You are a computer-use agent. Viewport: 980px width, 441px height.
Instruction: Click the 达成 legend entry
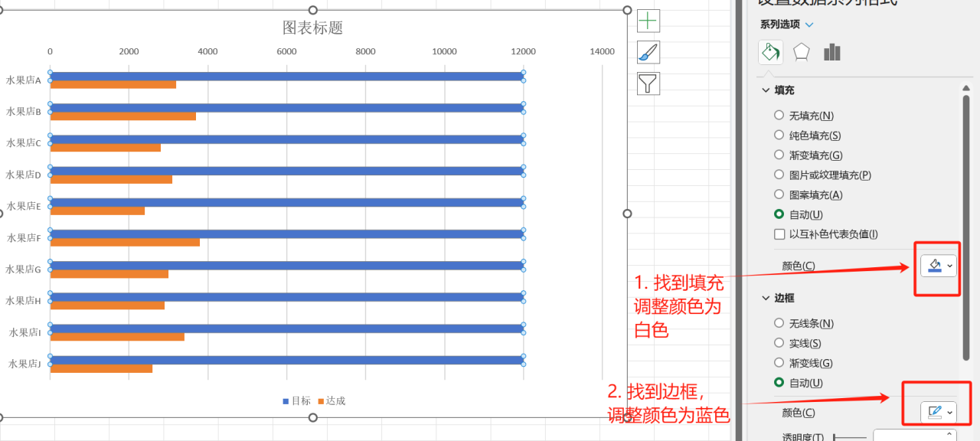332,401
